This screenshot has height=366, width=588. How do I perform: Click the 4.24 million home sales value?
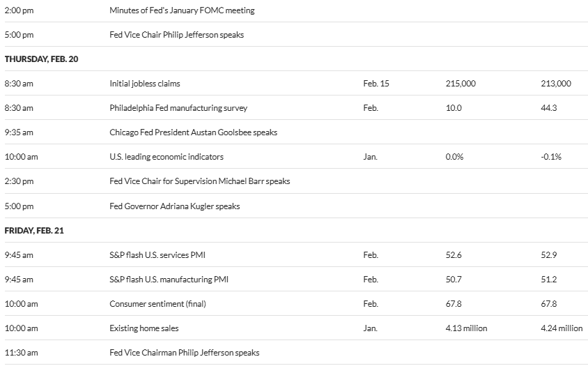[x=561, y=328]
